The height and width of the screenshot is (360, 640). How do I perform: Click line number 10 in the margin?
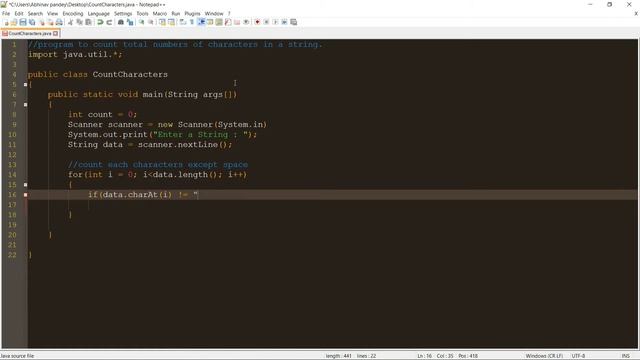tap(12, 135)
